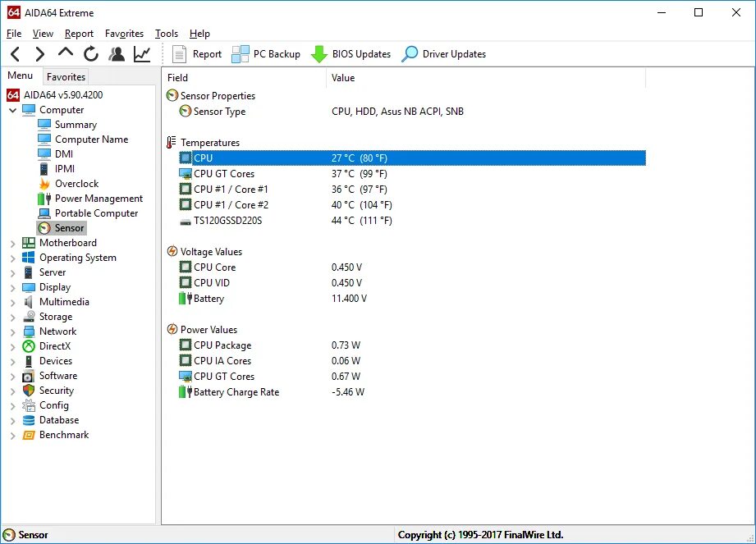This screenshot has width=756, height=544.
Task: Switch to the Favorites tab in sidebar
Action: coord(66,77)
